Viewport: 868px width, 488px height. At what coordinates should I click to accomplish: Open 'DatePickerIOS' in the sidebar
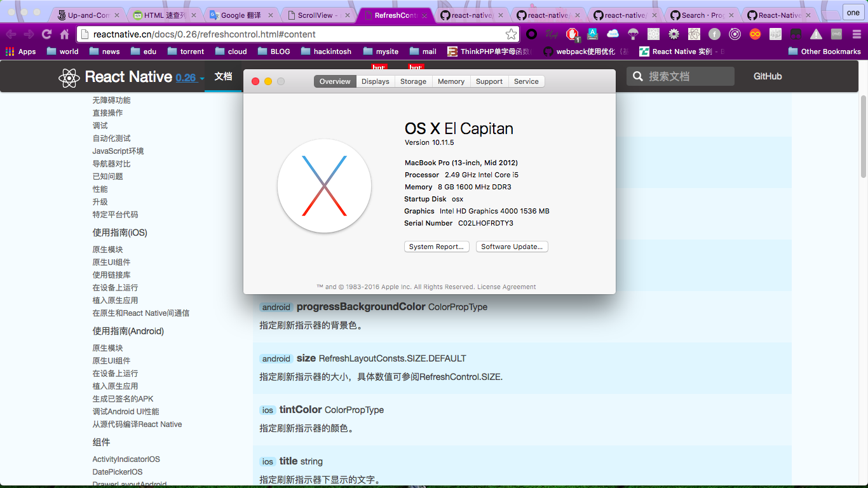tap(118, 471)
